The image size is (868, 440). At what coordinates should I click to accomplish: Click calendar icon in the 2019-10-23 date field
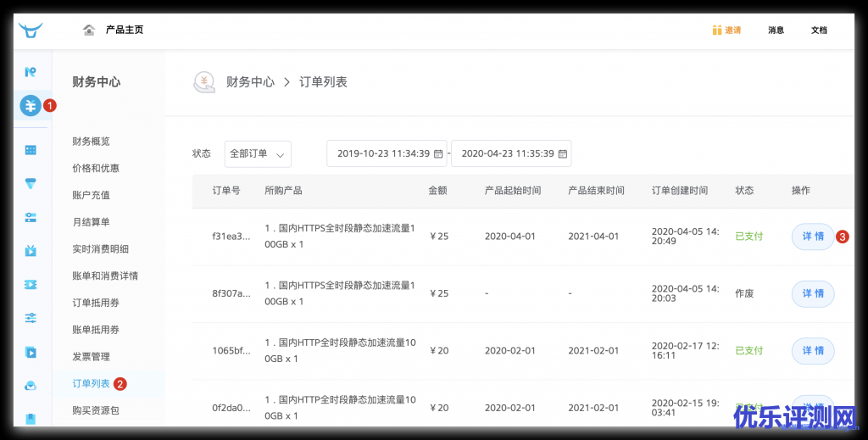438,153
